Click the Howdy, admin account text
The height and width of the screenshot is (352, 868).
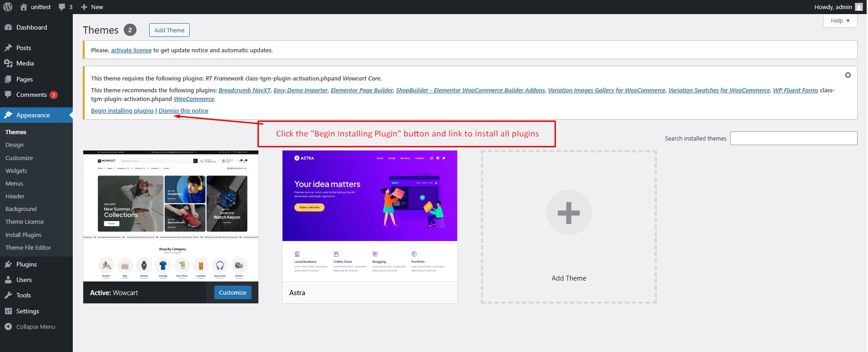[x=833, y=7]
